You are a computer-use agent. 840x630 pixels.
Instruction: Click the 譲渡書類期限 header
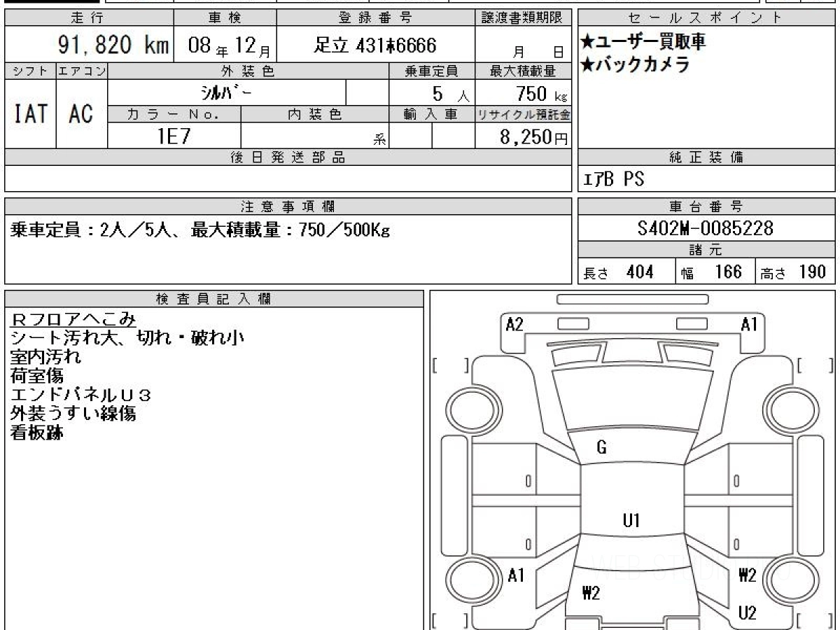(524, 17)
